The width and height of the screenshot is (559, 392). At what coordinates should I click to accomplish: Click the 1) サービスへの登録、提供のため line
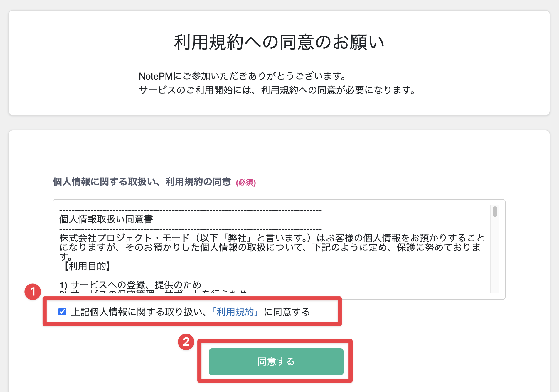click(130, 285)
